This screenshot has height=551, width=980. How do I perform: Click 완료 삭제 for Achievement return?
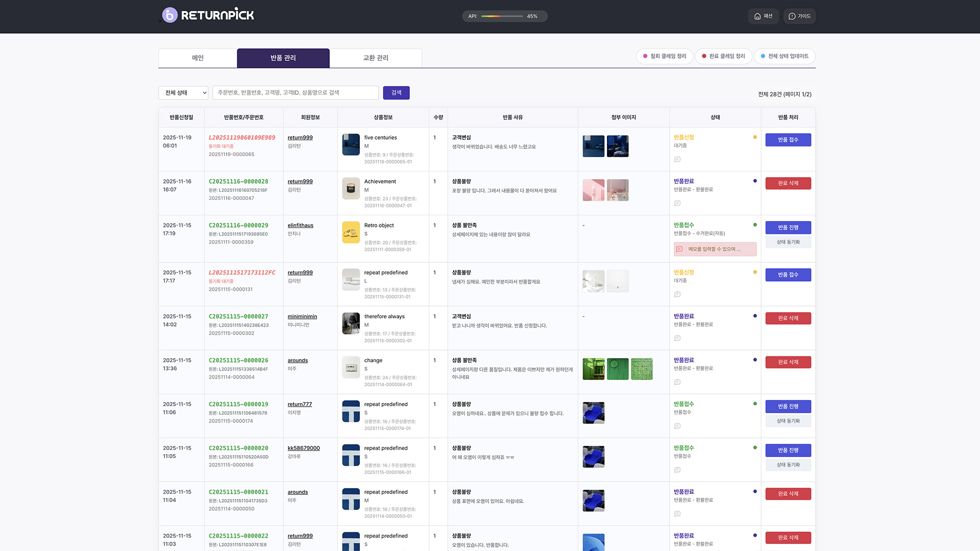point(788,183)
